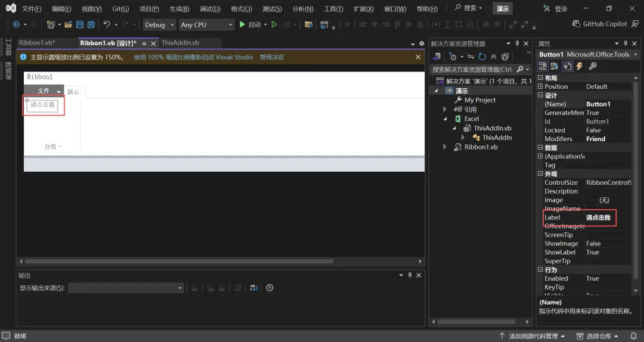Click the feedback person icon near Copilot
The image size is (644, 342).
coord(636,24)
